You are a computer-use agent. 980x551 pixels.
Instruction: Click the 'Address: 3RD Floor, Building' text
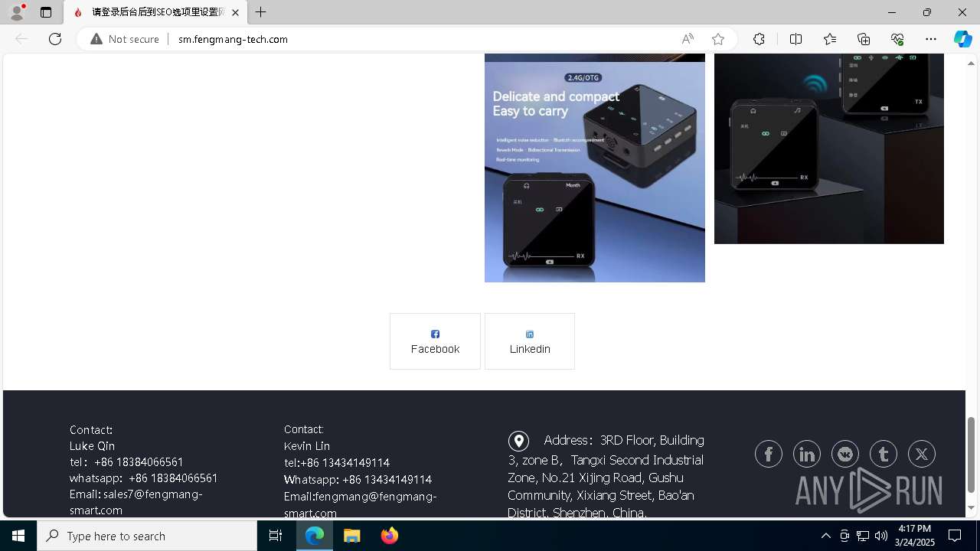click(x=624, y=440)
